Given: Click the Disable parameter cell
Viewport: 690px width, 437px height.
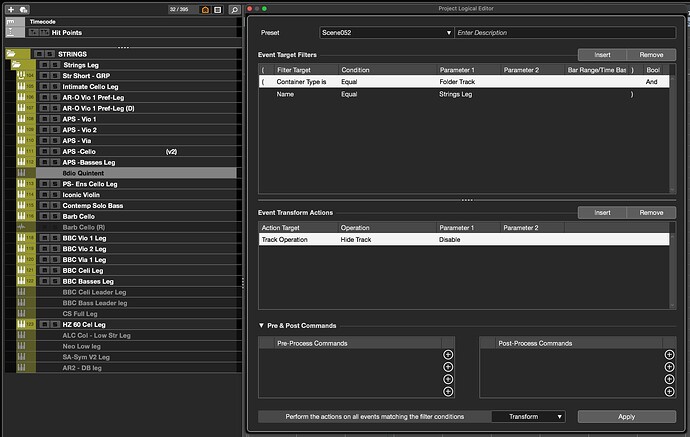Looking at the screenshot, I should 468,239.
